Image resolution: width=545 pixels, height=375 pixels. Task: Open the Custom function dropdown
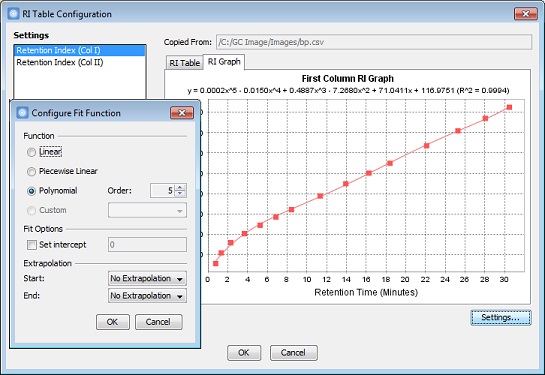(147, 210)
